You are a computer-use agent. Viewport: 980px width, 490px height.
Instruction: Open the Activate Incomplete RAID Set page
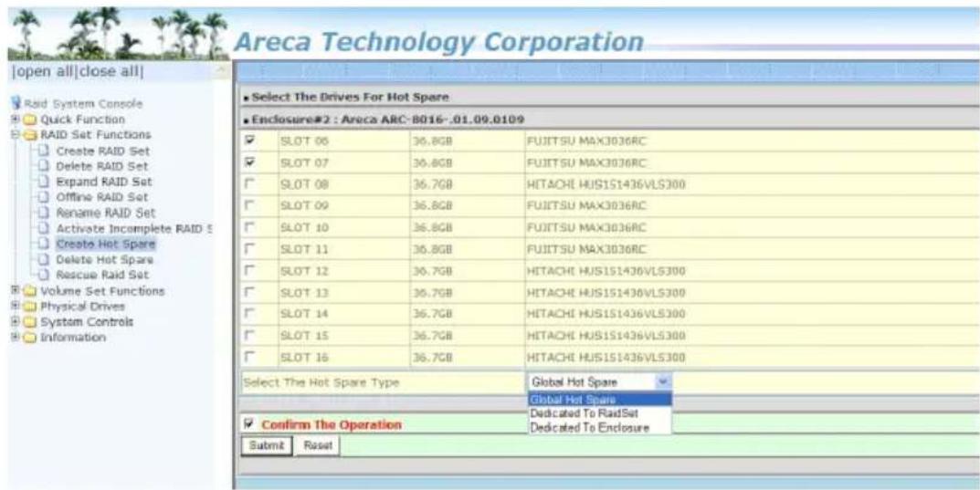pyautogui.click(x=133, y=228)
